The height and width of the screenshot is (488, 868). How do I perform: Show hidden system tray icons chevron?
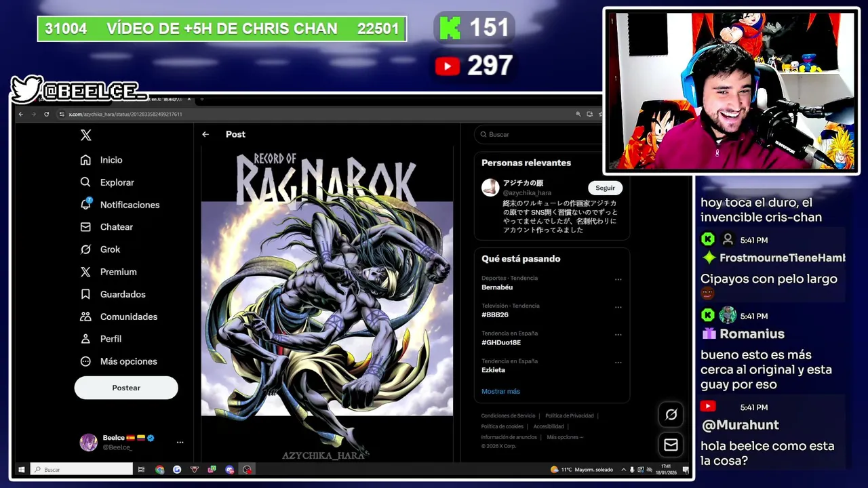[624, 469]
